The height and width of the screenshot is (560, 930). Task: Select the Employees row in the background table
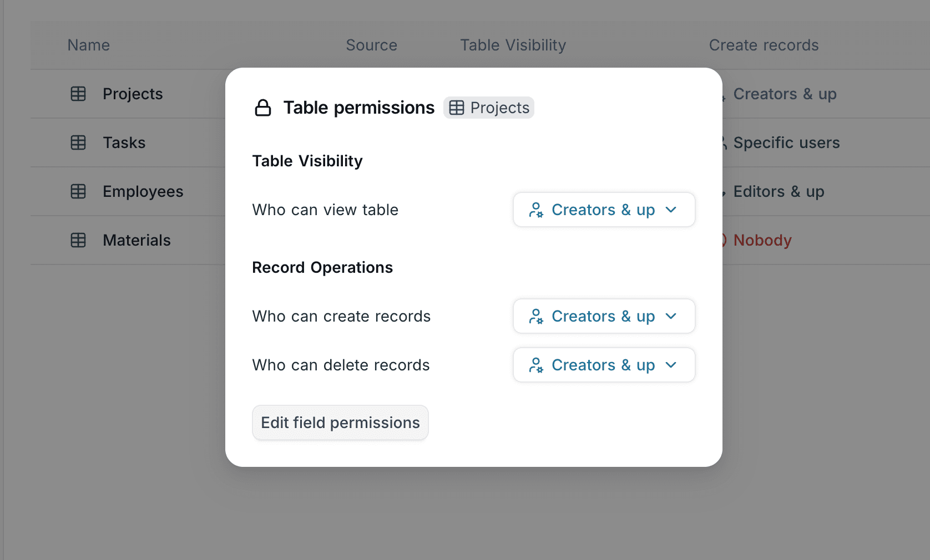tap(143, 191)
